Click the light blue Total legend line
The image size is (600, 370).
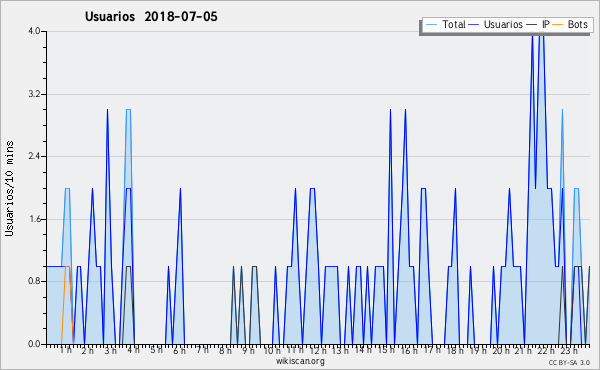click(431, 24)
